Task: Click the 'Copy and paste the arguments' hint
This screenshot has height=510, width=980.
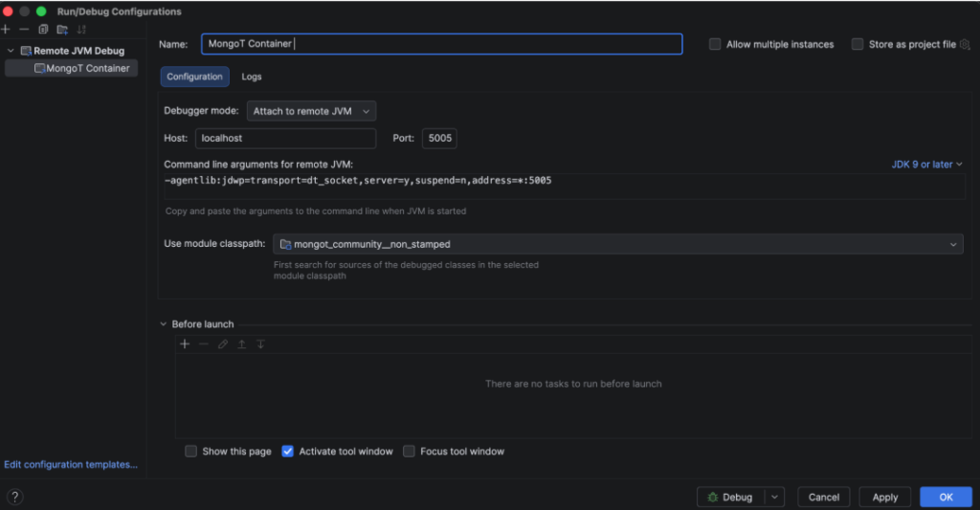Action: coord(316,211)
